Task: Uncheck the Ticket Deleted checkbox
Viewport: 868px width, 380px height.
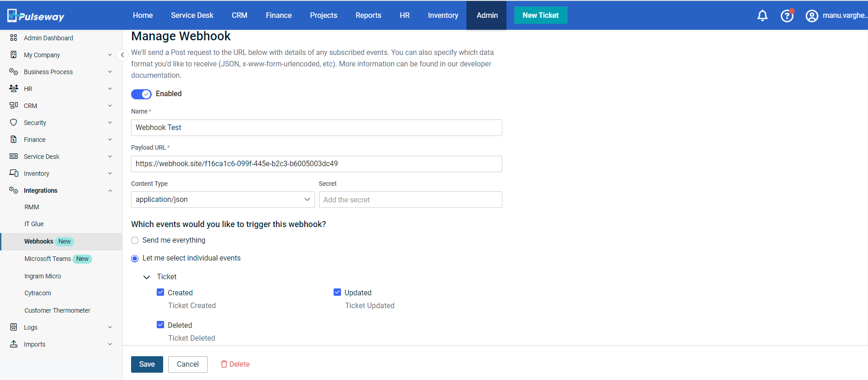Action: pyautogui.click(x=160, y=325)
